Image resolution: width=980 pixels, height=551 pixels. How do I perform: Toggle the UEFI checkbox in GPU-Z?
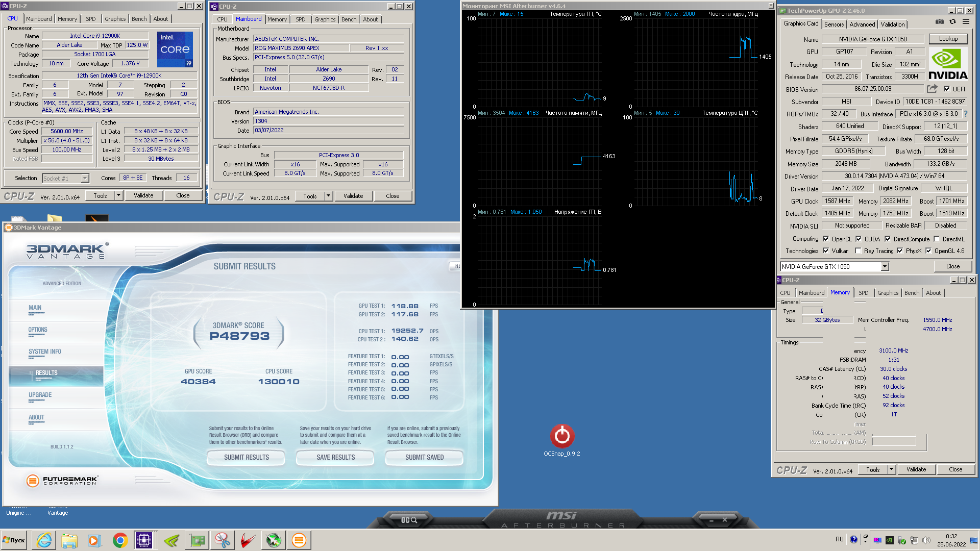pos(947,89)
